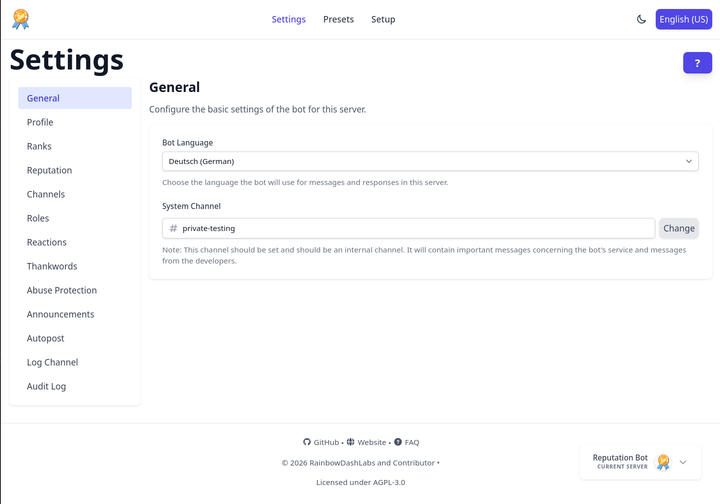Click the FAQ question icon
This screenshot has width=720, height=504.
tap(398, 442)
